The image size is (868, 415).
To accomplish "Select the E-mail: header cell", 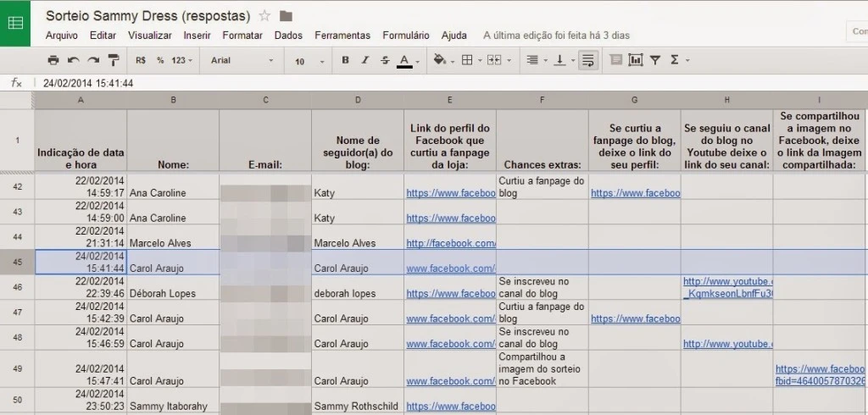I will click(265, 141).
